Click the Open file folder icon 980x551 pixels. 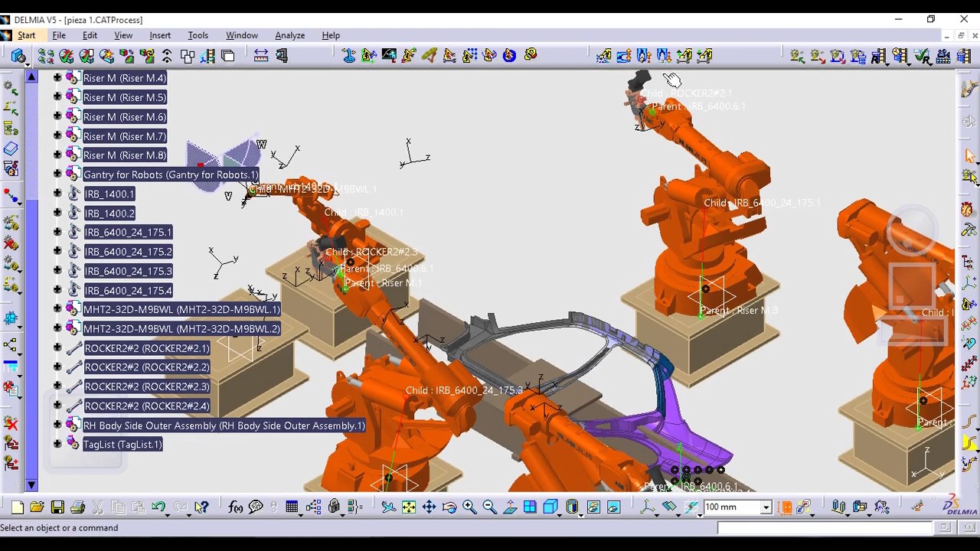[37, 507]
